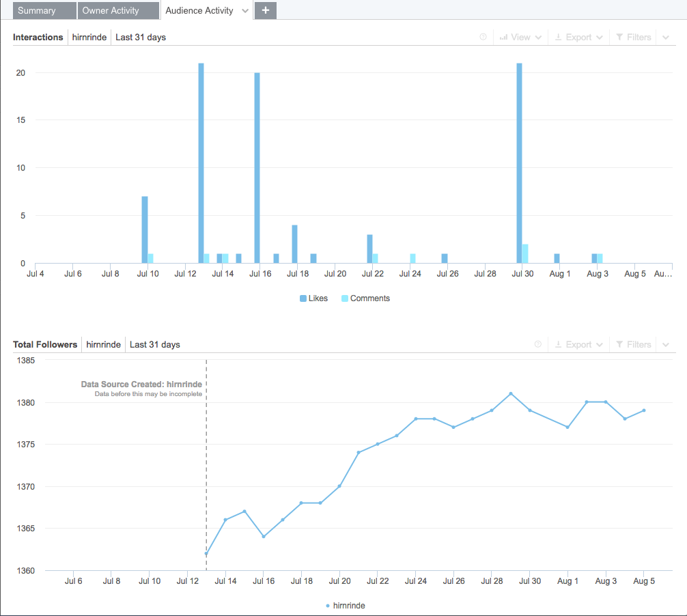
Task: Click the Jul 16 dip follower data point
Action: (264, 536)
